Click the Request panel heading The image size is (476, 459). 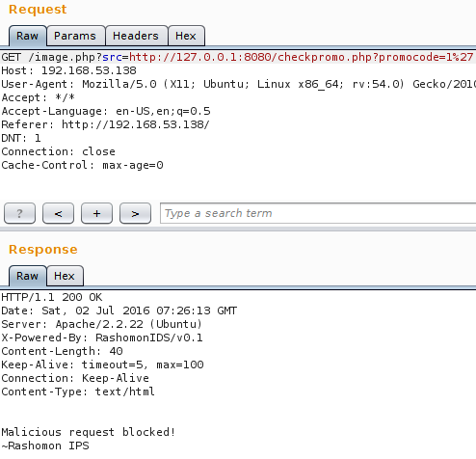tap(38, 10)
